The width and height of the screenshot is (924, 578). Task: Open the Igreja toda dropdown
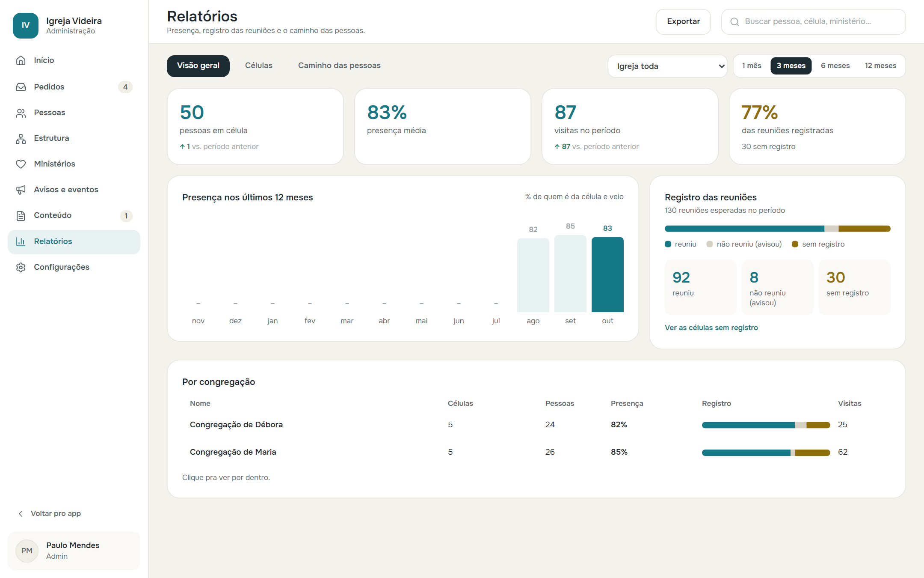tap(667, 66)
